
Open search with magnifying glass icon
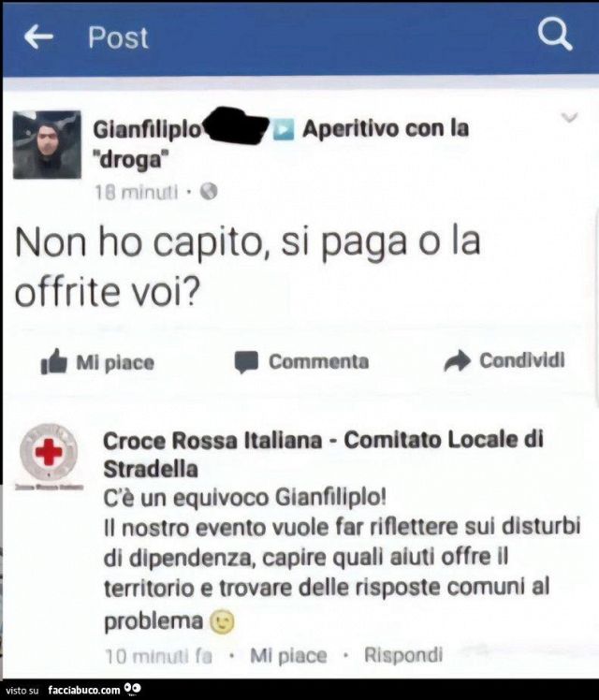point(555,34)
